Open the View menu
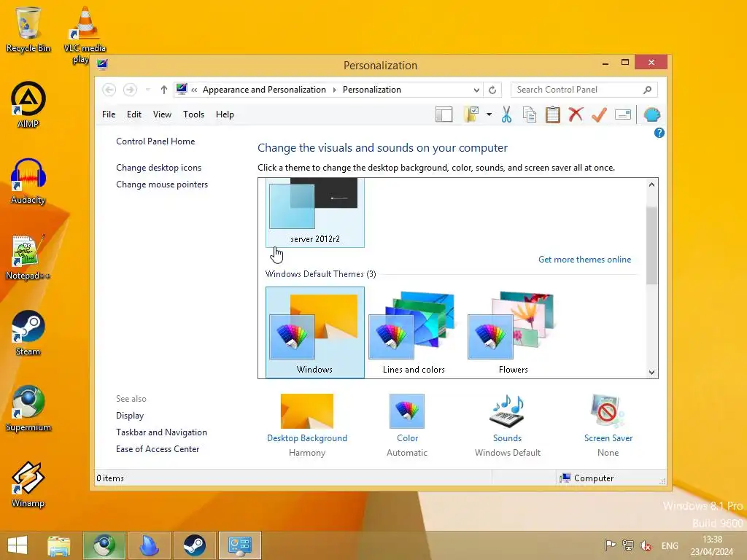 click(162, 114)
